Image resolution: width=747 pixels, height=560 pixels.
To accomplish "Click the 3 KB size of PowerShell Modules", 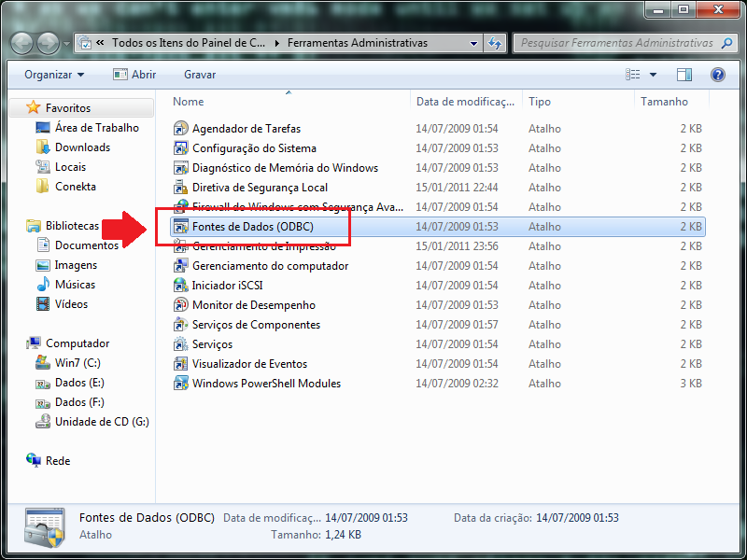I will tap(691, 384).
